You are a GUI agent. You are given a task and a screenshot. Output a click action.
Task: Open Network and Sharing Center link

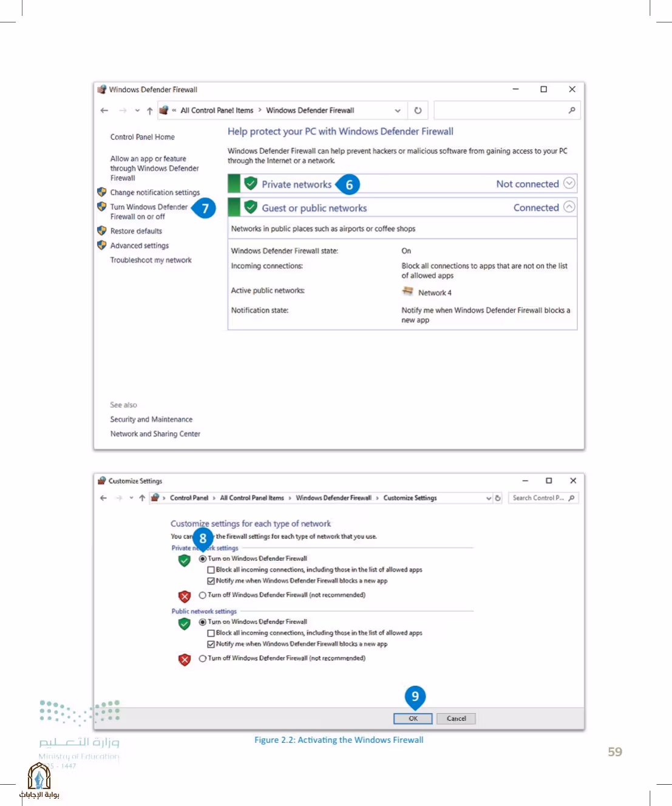tap(155, 434)
